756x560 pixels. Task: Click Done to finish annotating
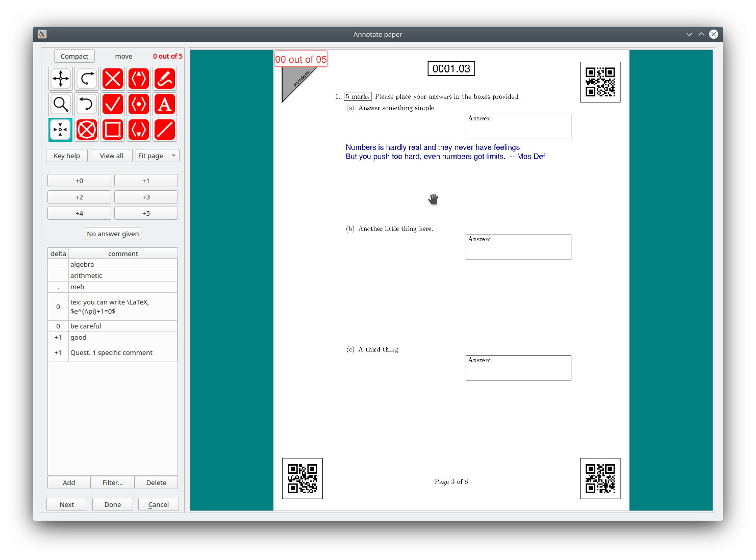(x=113, y=504)
